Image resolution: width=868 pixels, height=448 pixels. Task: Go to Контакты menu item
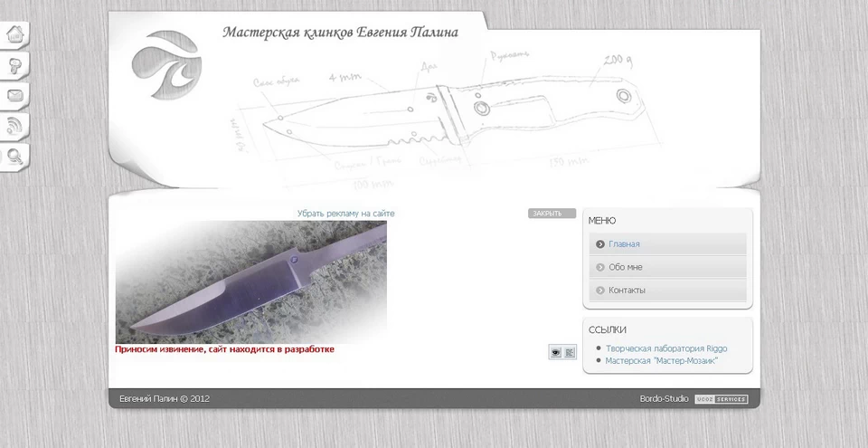[x=627, y=291]
